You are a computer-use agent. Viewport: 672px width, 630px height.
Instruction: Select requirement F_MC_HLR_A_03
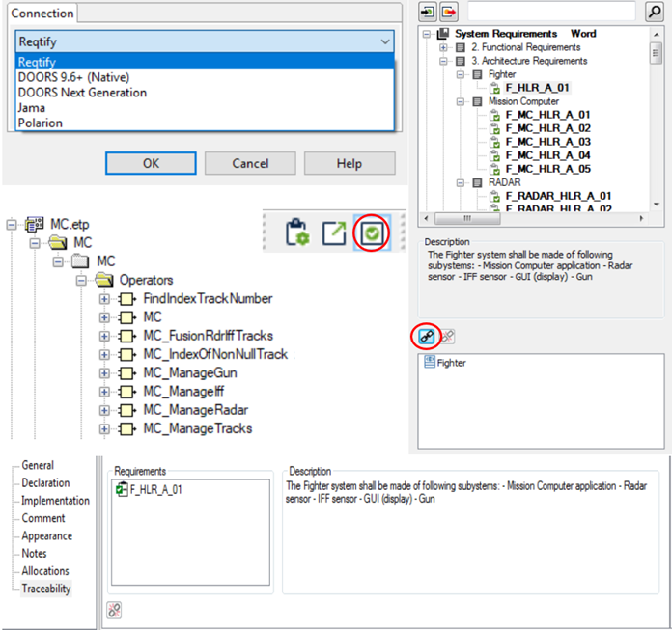tap(547, 142)
